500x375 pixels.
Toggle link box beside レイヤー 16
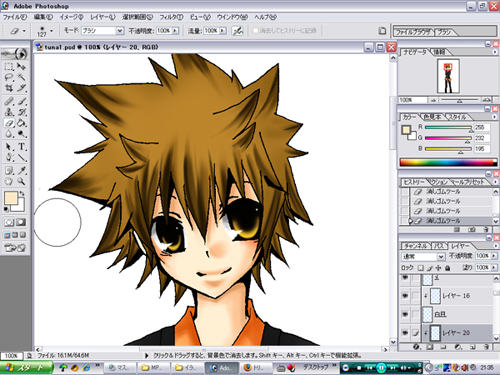click(415, 296)
